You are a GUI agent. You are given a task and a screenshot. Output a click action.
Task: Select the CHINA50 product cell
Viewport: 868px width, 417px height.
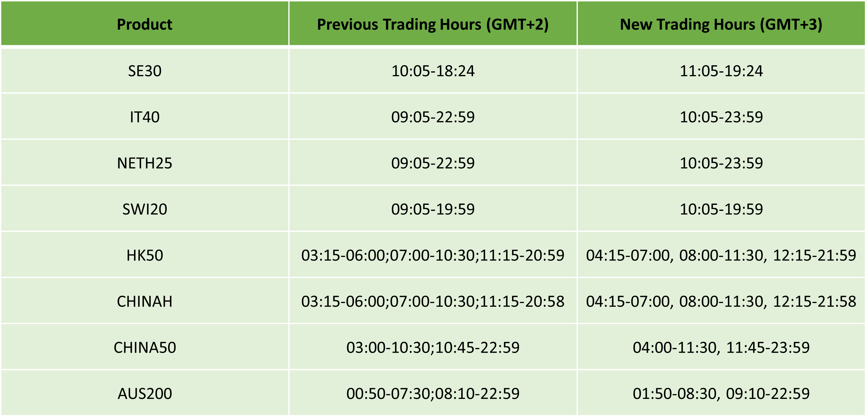(x=145, y=348)
